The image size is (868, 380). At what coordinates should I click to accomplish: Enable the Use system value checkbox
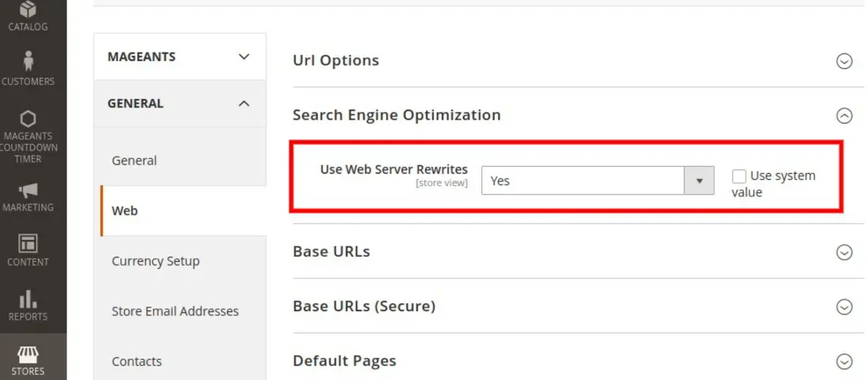[x=739, y=176]
